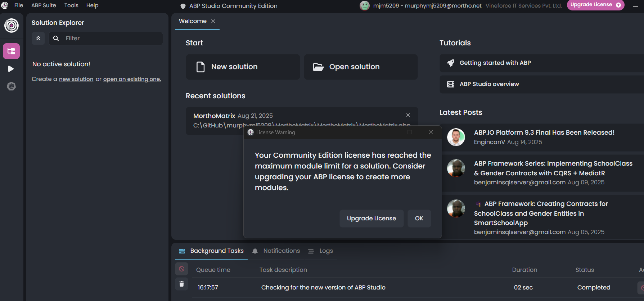Open the File menu
The image size is (644, 301).
click(x=19, y=5)
